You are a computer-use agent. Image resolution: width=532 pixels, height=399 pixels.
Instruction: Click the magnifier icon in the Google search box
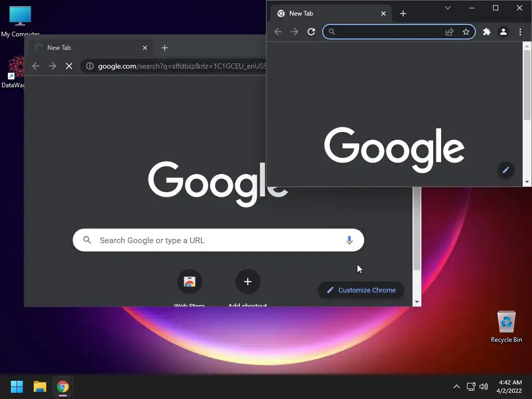[87, 240]
